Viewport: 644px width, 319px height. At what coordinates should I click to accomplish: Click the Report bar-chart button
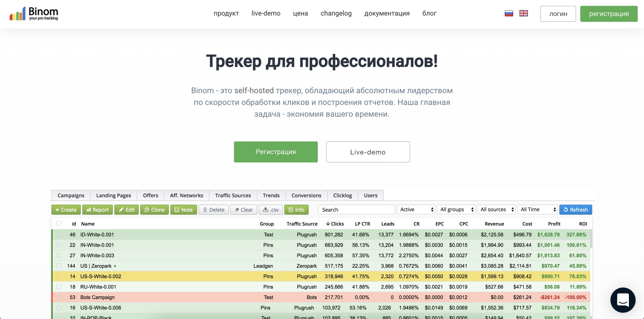(97, 210)
